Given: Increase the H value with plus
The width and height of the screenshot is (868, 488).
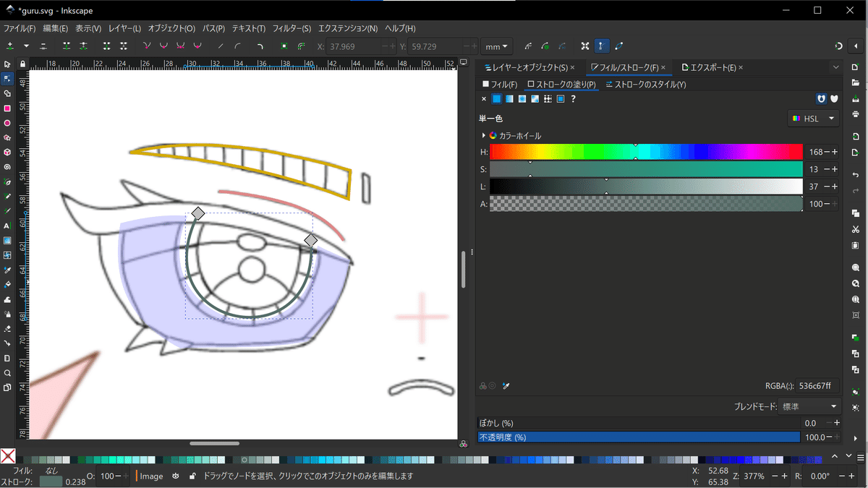Looking at the screenshot, I should (835, 152).
